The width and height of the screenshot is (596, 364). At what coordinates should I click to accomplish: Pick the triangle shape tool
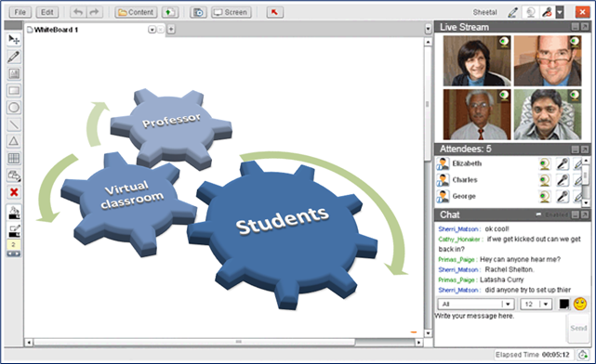tap(14, 141)
